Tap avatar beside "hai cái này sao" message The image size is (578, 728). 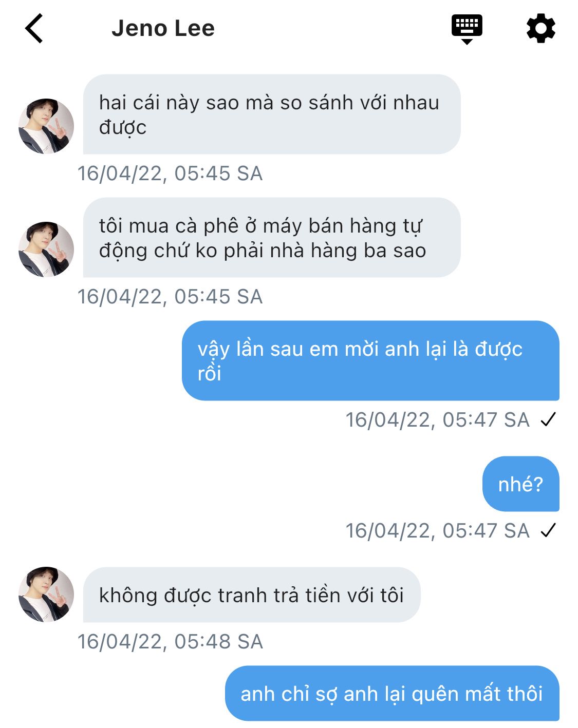46,126
